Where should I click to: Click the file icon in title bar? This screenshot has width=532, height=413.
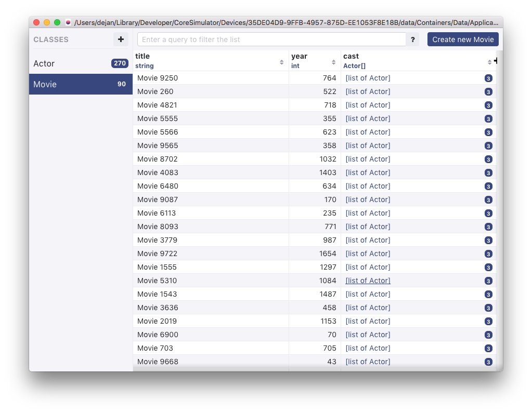point(68,22)
